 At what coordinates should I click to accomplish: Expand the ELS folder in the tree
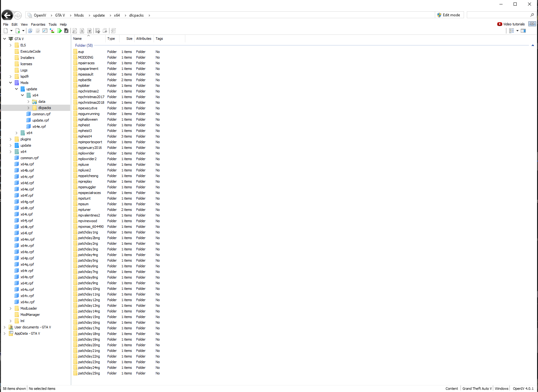pos(10,45)
